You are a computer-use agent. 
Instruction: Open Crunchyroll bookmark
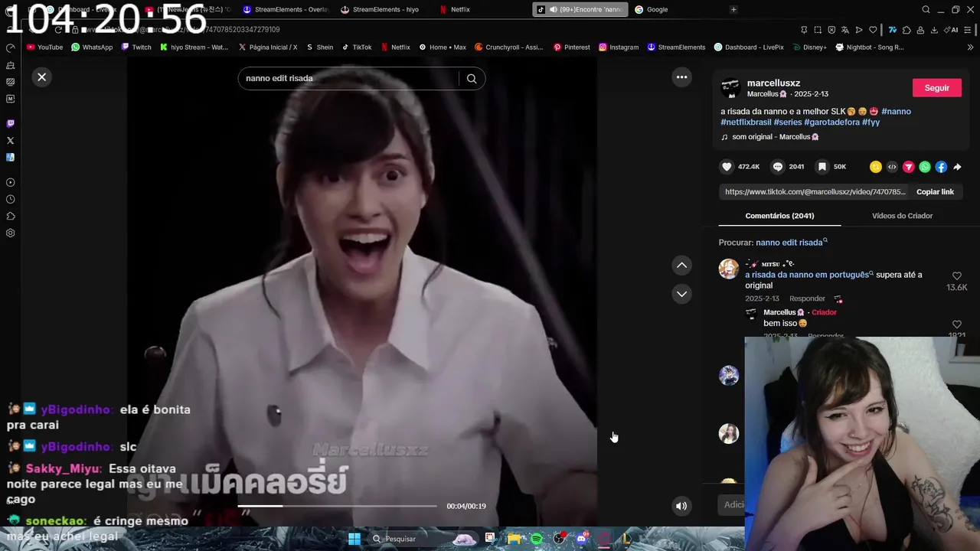point(509,47)
